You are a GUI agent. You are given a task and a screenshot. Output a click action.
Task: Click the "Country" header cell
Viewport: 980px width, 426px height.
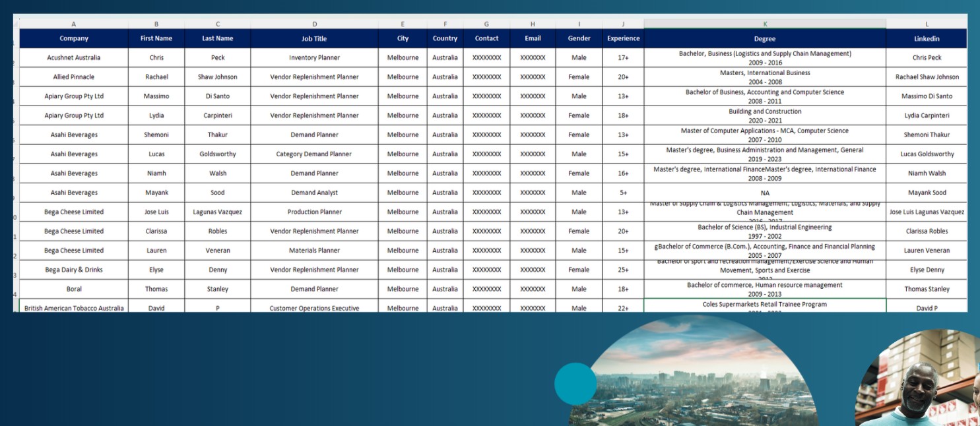click(445, 38)
